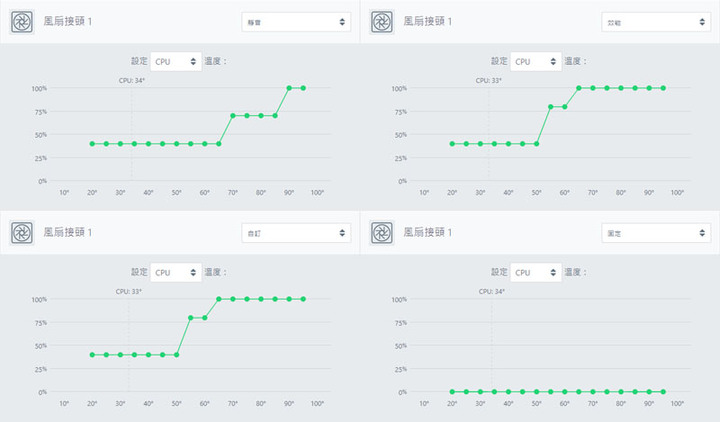
Task: Select the last 100% point at 95° in top-right graph
Action: tap(663, 88)
